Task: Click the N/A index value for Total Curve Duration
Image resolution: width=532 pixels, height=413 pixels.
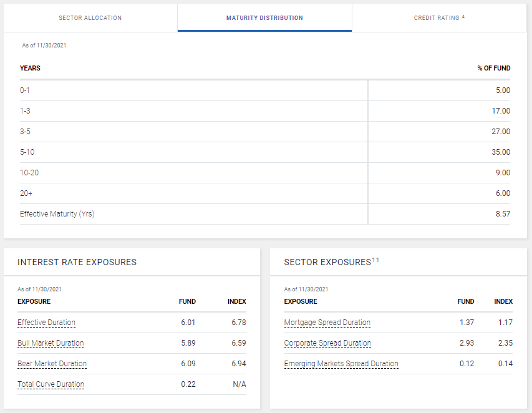Action: point(239,384)
